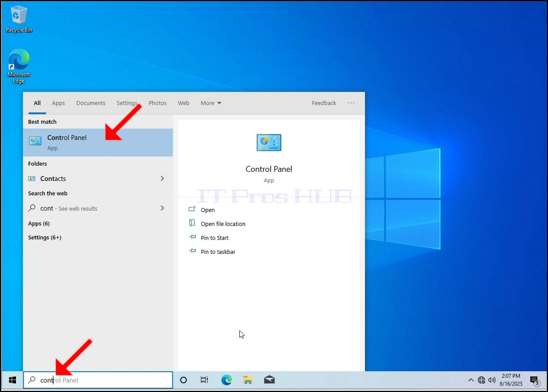Switch to the Photos search tab
548x392 pixels.
[x=158, y=103]
